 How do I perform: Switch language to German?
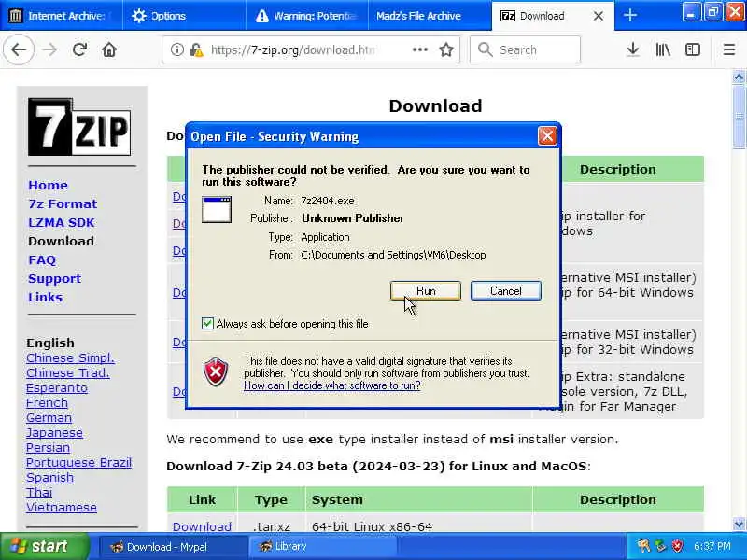tap(49, 417)
